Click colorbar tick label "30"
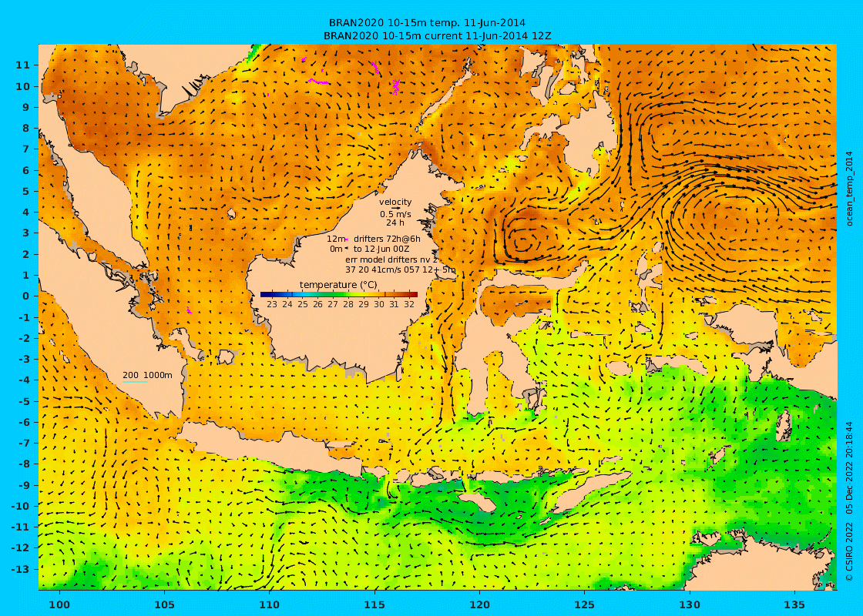 [378, 304]
